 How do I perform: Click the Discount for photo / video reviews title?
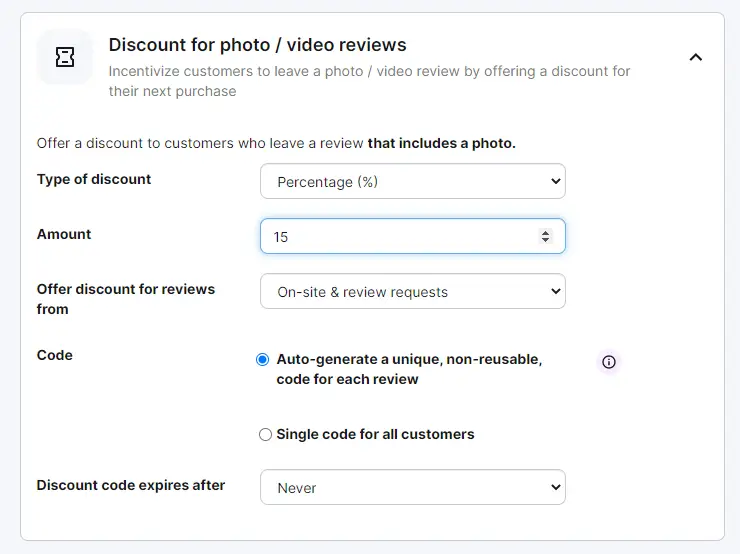click(x=257, y=45)
